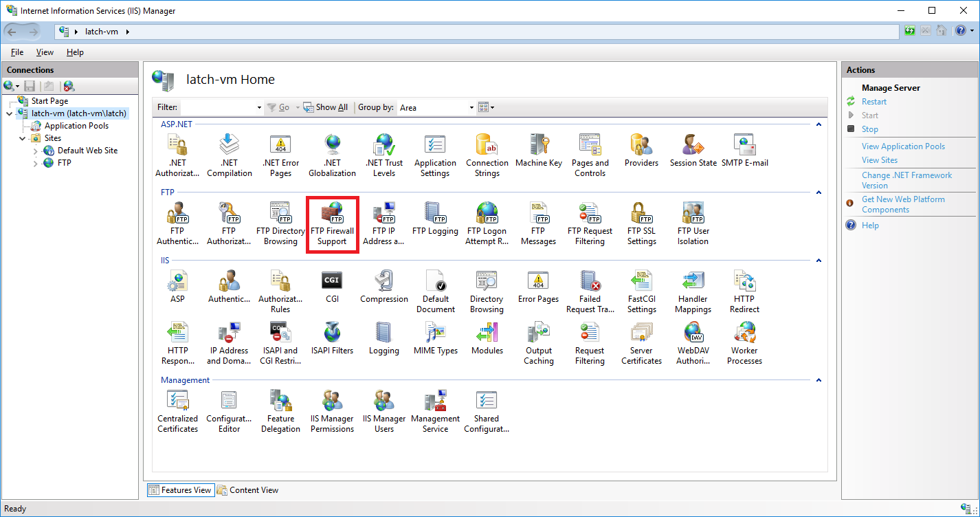This screenshot has height=517, width=980.
Task: Open Management Service feature
Action: pos(435,411)
